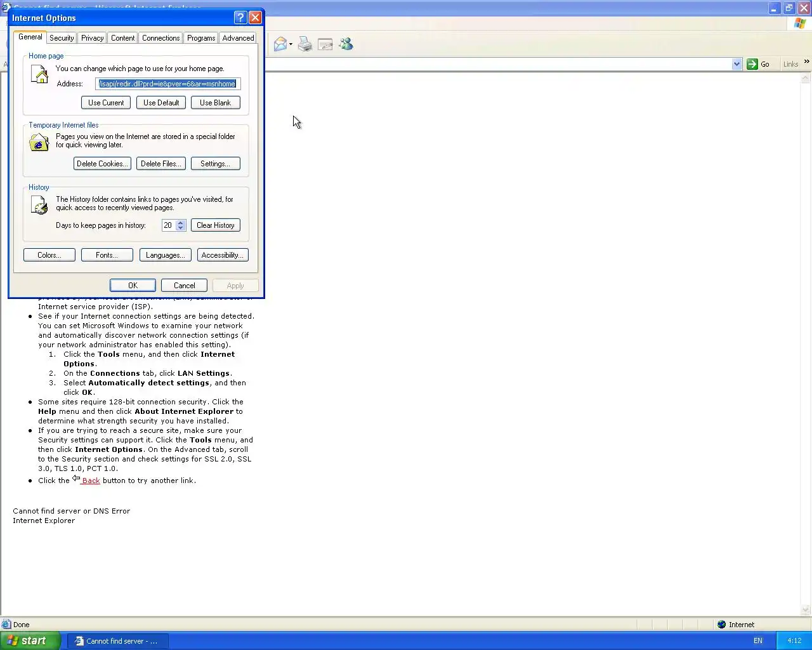Click the EN language indicator

(757, 641)
